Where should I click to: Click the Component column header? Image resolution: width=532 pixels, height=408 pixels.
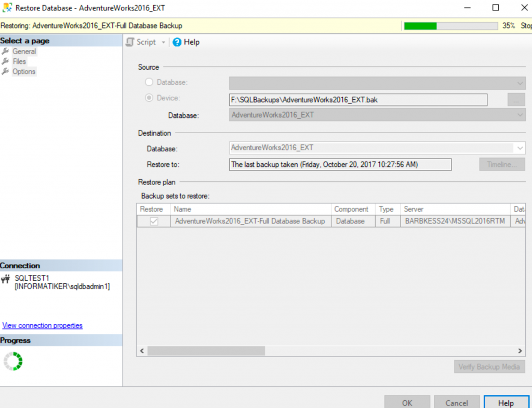pyautogui.click(x=353, y=209)
